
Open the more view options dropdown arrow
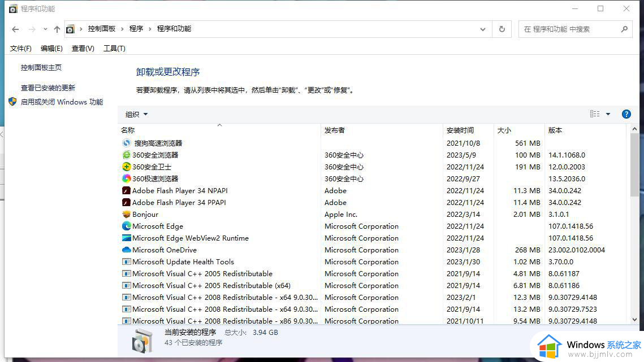(x=608, y=114)
